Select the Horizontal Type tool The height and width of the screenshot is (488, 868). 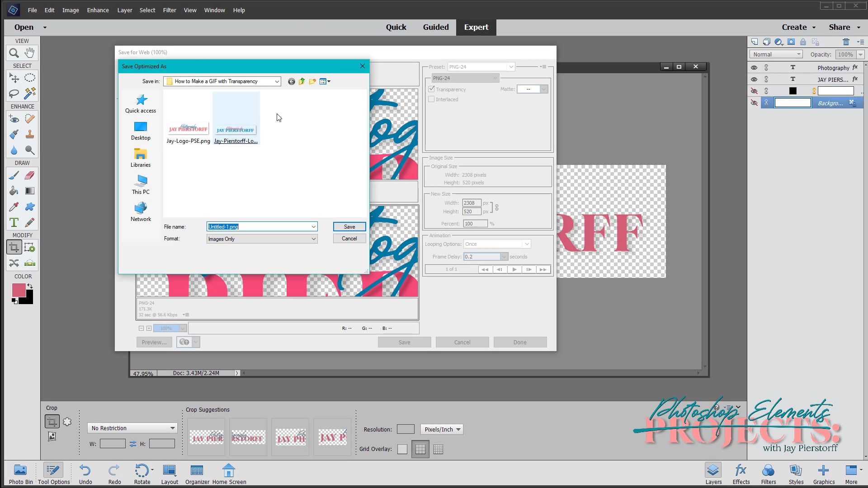tap(14, 222)
